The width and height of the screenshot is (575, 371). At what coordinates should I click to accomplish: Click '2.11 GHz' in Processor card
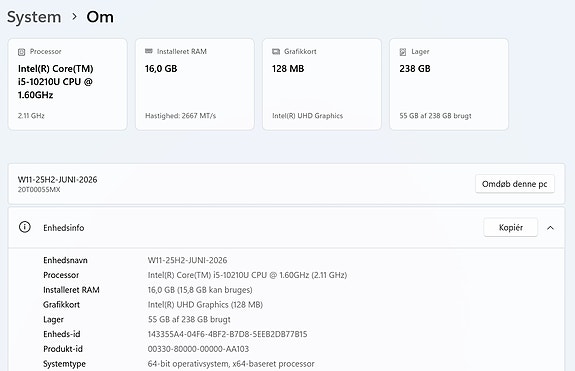(31, 116)
